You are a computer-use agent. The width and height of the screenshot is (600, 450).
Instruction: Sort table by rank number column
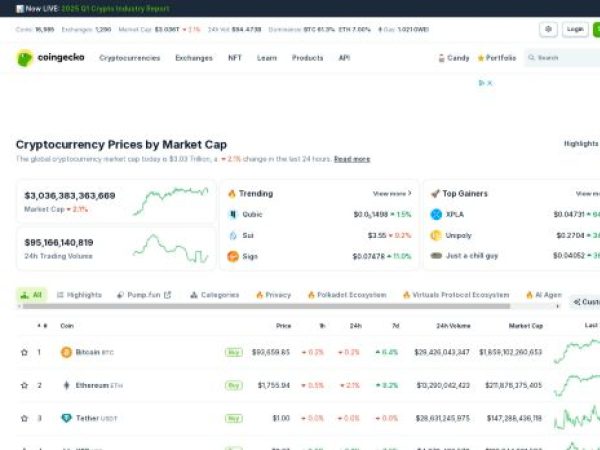tap(42, 326)
